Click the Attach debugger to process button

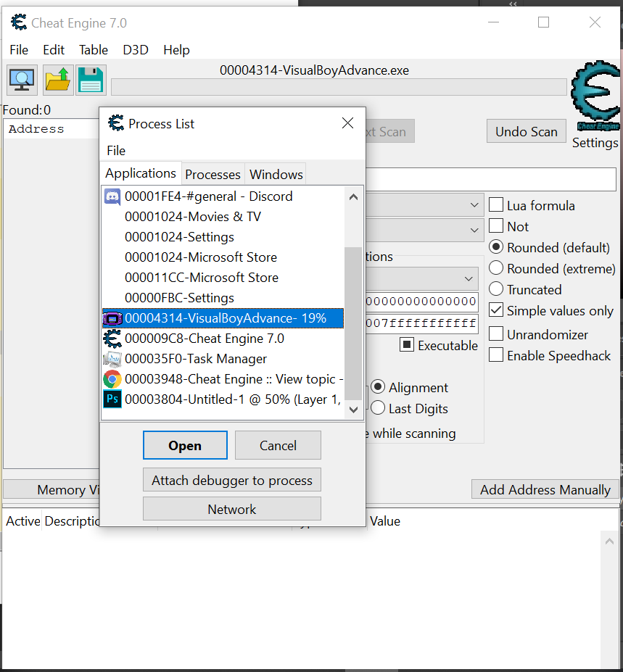[x=232, y=481]
